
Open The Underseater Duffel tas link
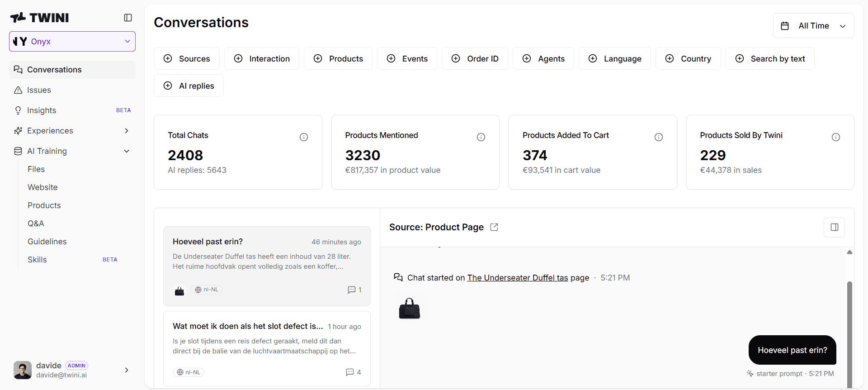coord(518,278)
